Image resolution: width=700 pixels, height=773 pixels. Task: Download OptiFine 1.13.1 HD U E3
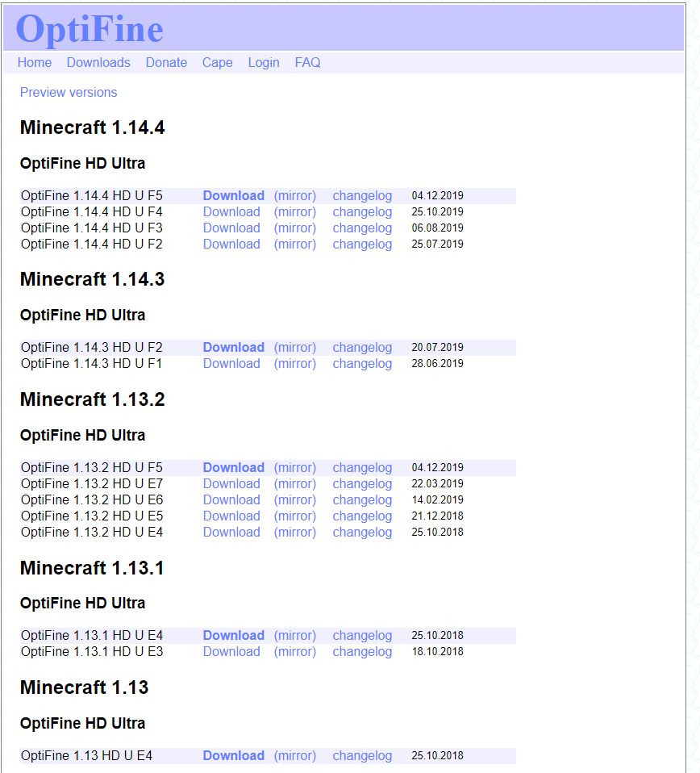point(231,652)
